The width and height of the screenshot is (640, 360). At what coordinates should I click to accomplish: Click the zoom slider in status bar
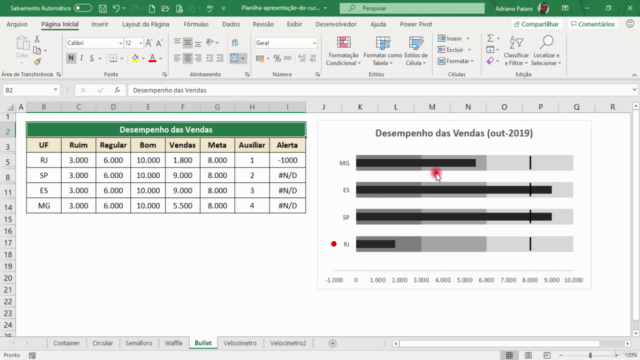pos(590,356)
